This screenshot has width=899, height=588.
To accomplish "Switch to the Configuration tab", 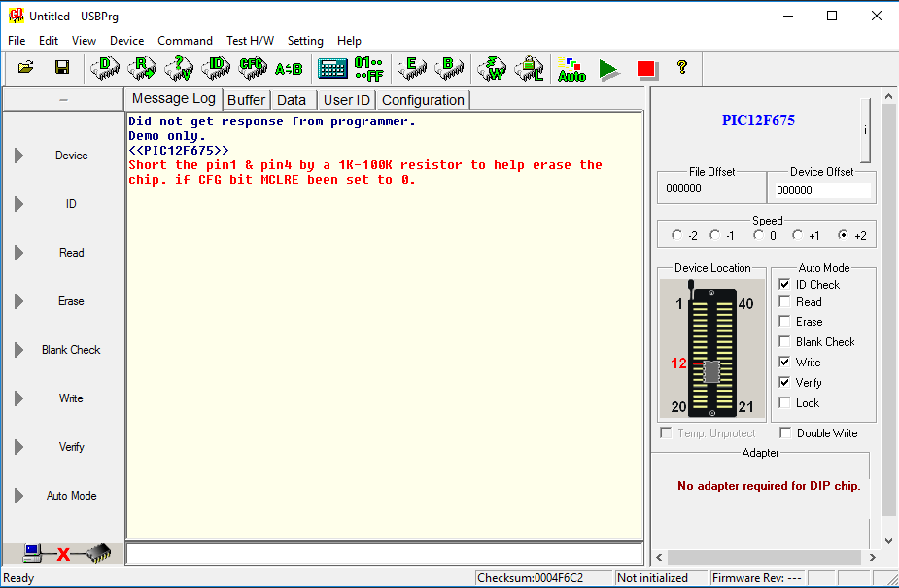I will click(423, 100).
